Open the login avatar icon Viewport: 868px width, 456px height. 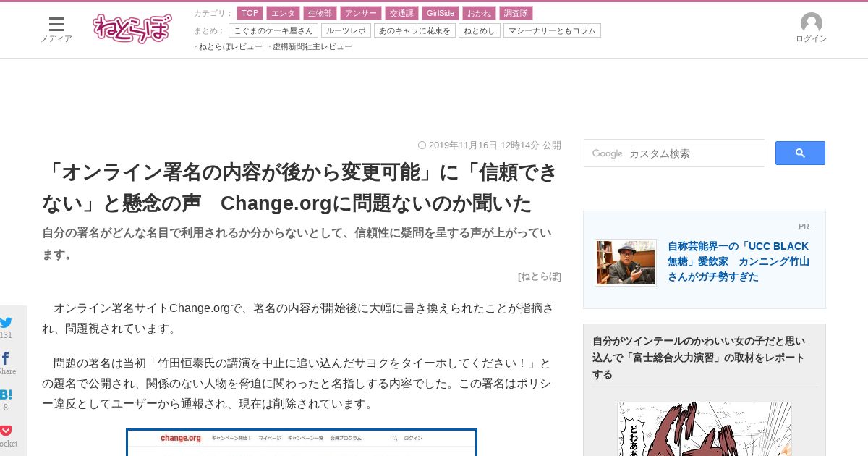tap(811, 22)
